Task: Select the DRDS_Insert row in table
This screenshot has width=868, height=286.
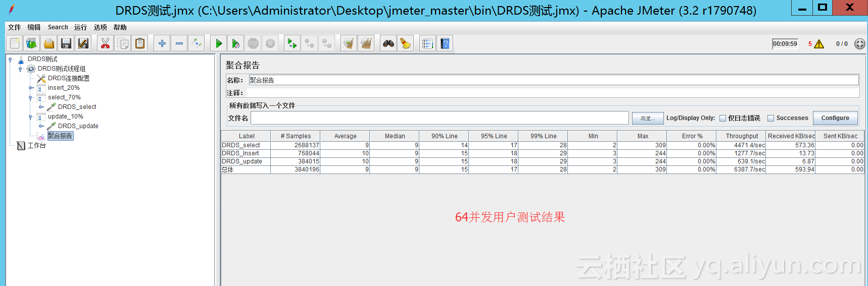Action: (x=543, y=153)
